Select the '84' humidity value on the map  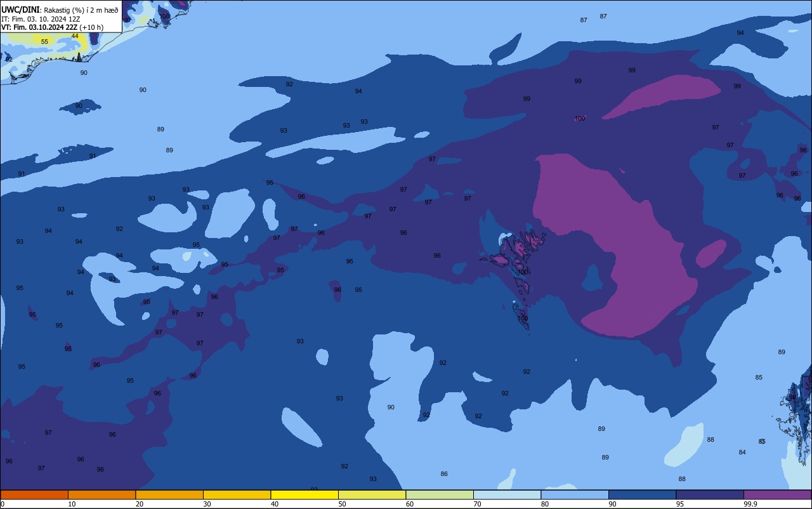[742, 453]
